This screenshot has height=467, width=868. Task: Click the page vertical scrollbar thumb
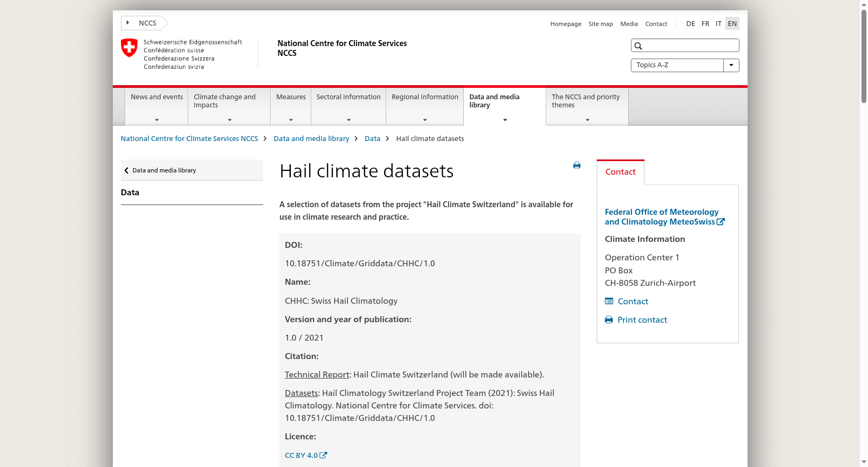(x=864, y=56)
